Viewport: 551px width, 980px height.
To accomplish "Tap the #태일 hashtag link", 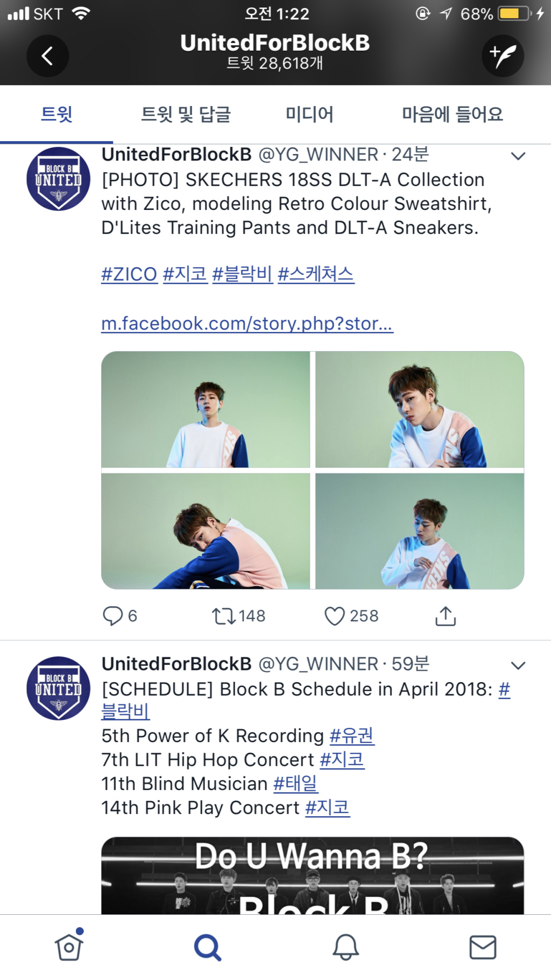I will pos(295,783).
